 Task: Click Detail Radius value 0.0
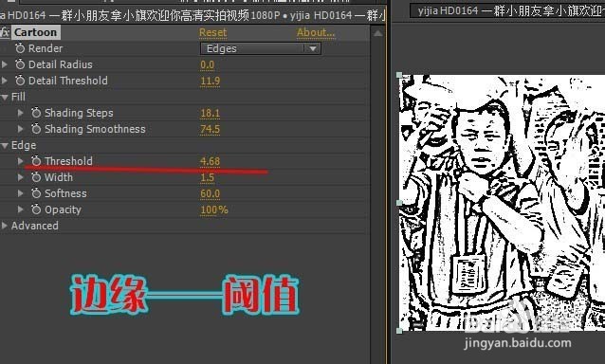207,64
